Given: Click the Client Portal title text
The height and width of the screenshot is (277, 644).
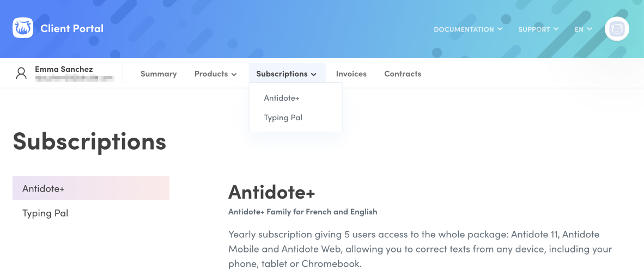Looking at the screenshot, I should click(x=72, y=28).
